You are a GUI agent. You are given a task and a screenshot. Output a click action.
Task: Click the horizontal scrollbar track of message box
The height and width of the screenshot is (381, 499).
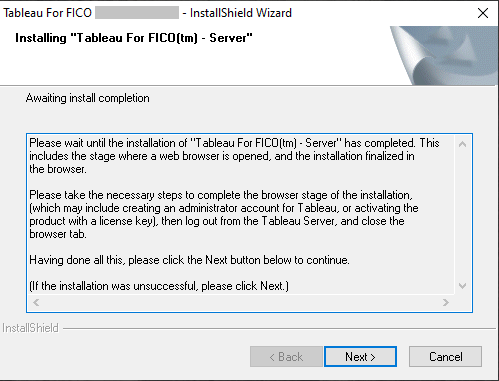(241, 302)
